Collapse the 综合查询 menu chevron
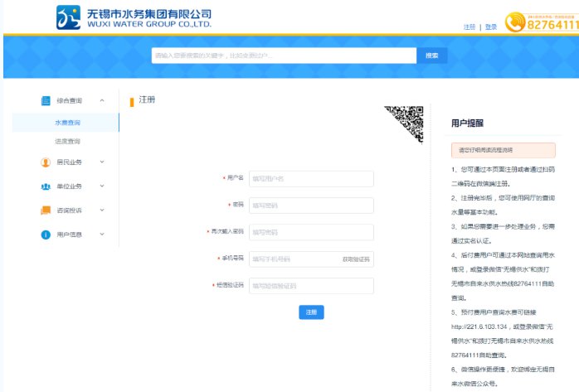Viewport: 579px width, 392px height. click(102, 100)
